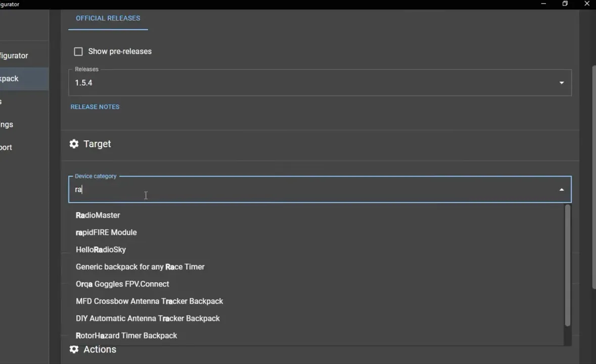Enable the "Show pre-releases" checkbox
Screen dimensions: 596x364
78,51
